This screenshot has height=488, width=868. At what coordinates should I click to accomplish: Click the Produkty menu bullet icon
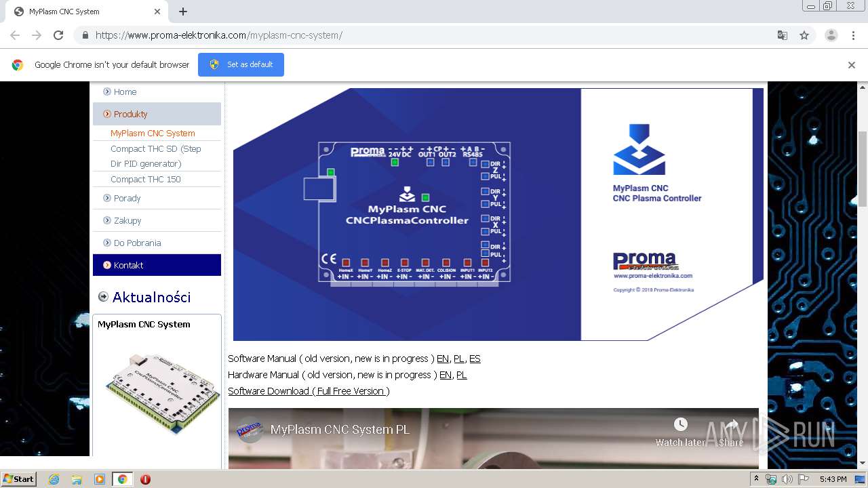107,114
